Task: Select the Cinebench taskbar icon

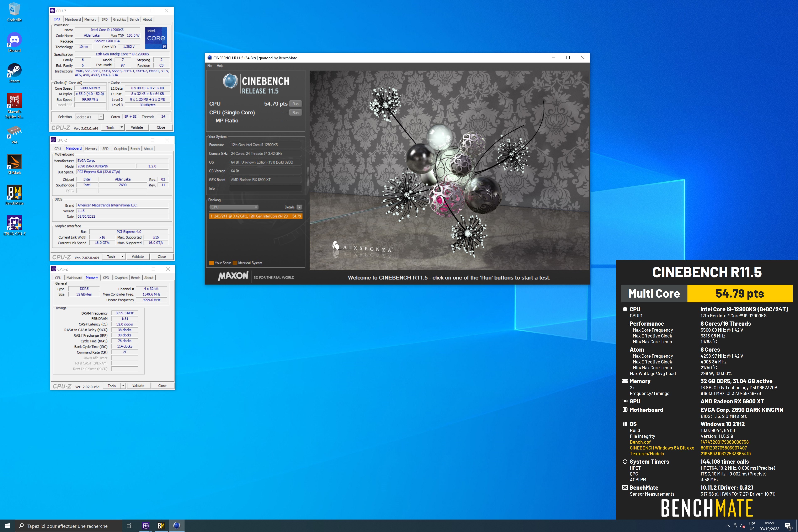Action: (177, 526)
